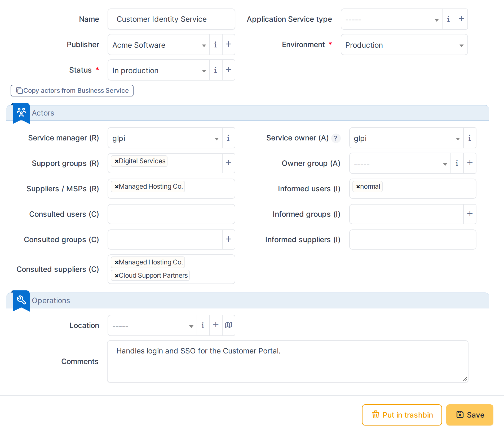504x434 pixels.
Task: Click info icon beside Status dropdown
Action: (x=216, y=70)
